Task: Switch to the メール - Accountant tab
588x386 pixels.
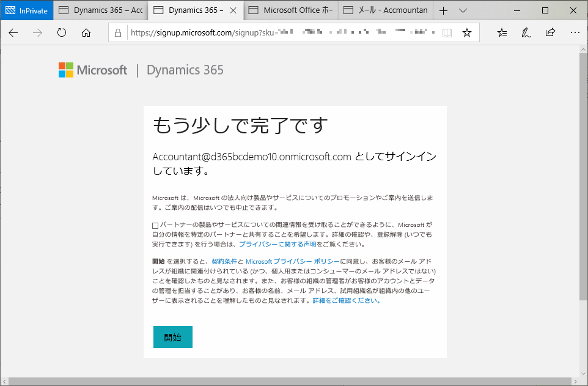Action: tap(386, 10)
